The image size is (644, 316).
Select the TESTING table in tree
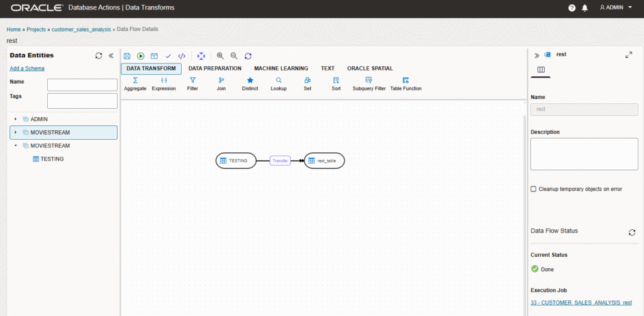(52, 159)
